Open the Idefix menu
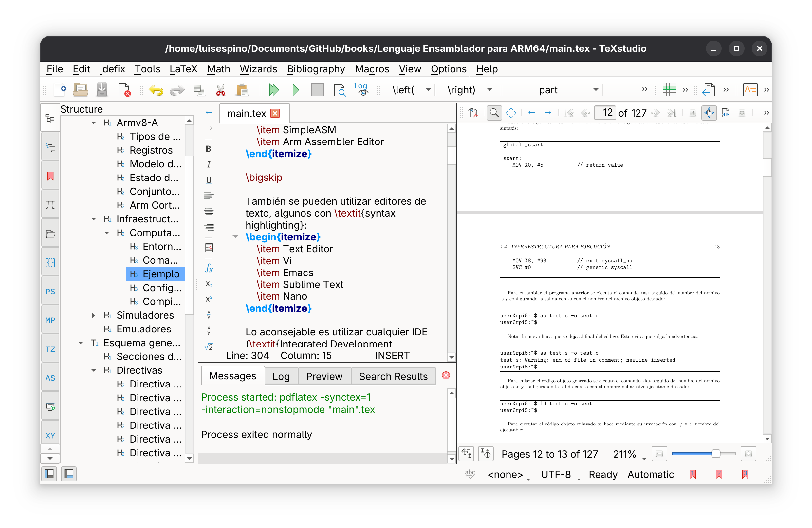This screenshot has height=528, width=812. tap(112, 69)
